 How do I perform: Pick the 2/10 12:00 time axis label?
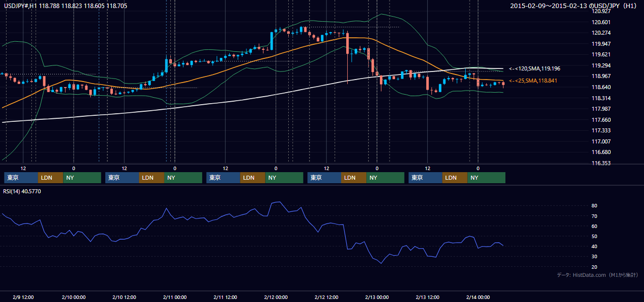[124, 297]
